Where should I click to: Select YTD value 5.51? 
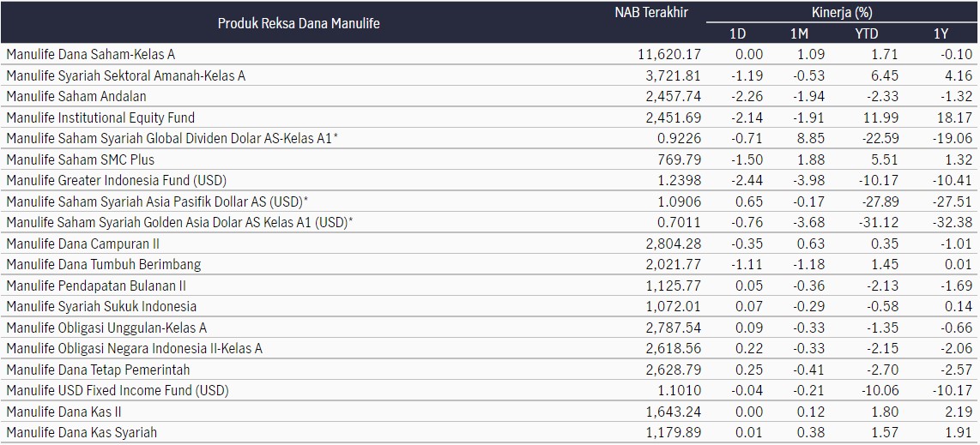tap(886, 159)
